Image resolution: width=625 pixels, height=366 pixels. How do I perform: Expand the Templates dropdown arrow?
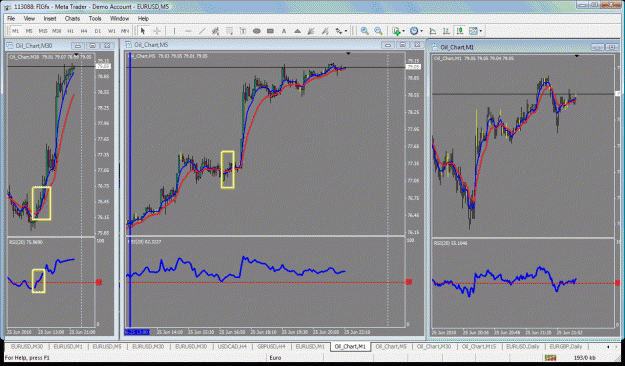(481, 31)
